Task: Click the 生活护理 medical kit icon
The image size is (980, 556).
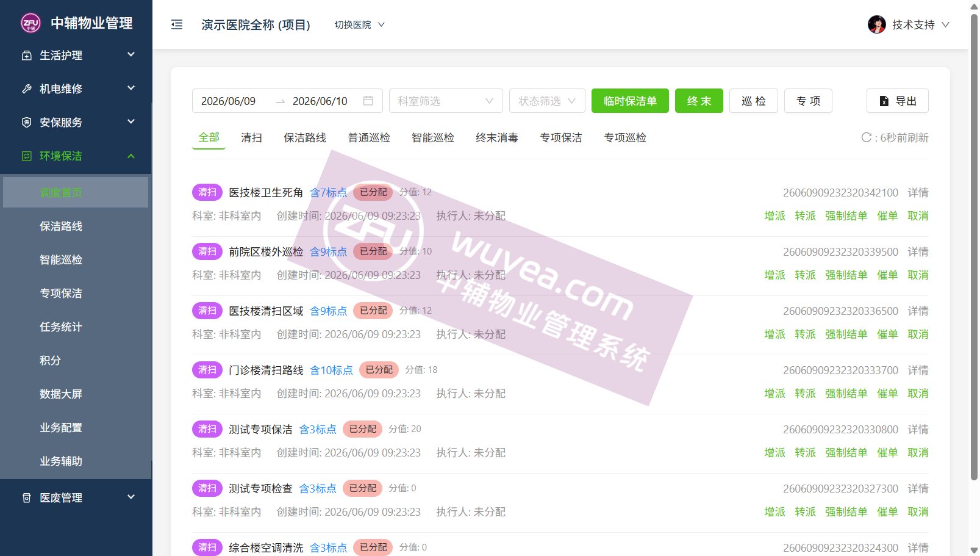Action: (26, 56)
